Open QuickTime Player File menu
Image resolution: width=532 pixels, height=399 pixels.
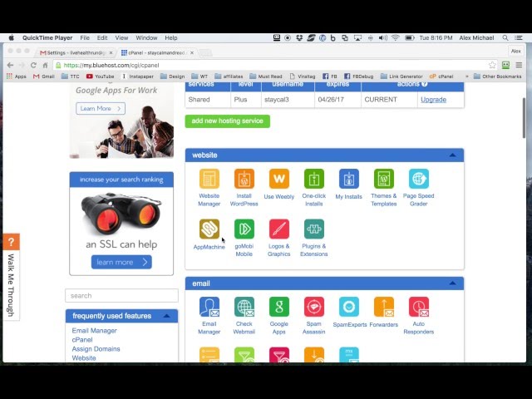(85, 38)
